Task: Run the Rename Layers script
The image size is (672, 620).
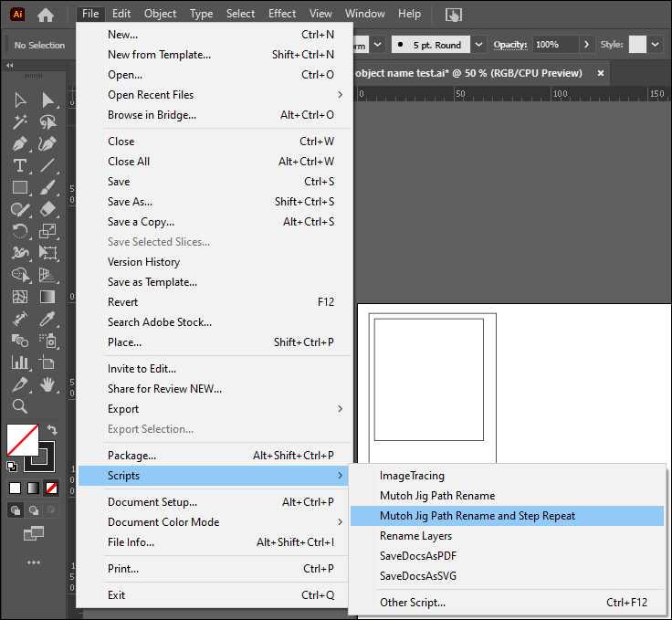Action: click(x=507, y=536)
